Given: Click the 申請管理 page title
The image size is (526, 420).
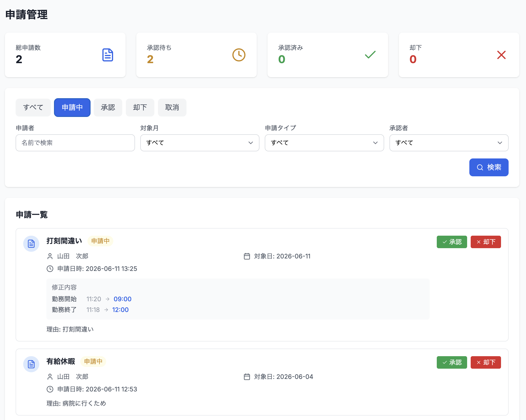Looking at the screenshot, I should click(26, 15).
